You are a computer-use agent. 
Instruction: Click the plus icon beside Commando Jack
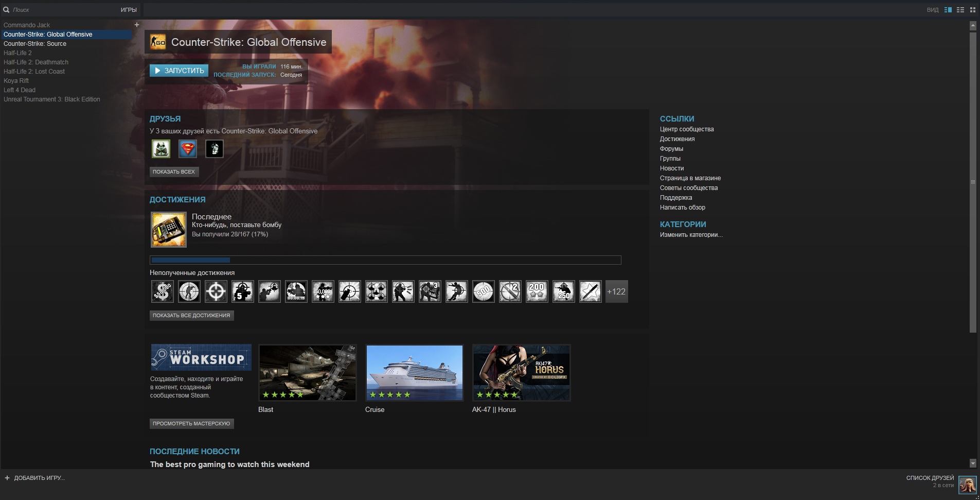pos(137,25)
